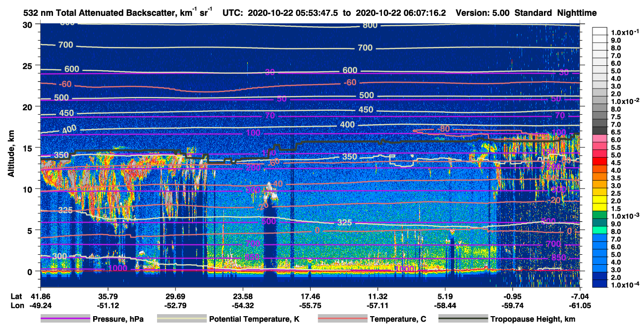Click the 30 km altitude tick label
The image size is (644, 330).
(28, 25)
